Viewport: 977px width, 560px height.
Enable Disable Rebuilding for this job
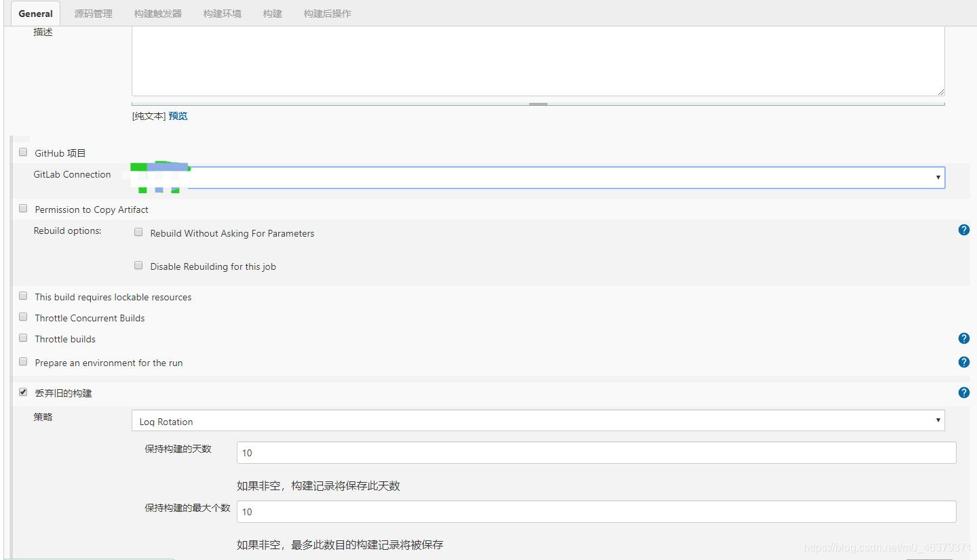[138, 266]
